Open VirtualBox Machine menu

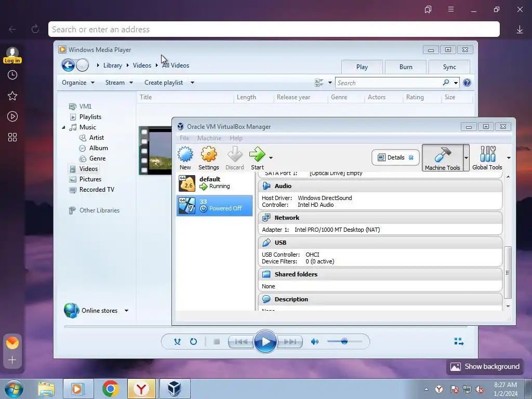(209, 138)
